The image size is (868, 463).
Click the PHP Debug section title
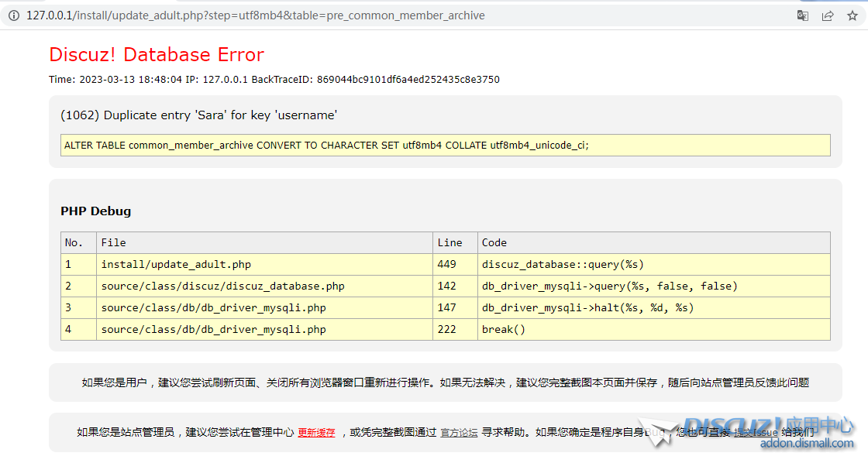[95, 211]
